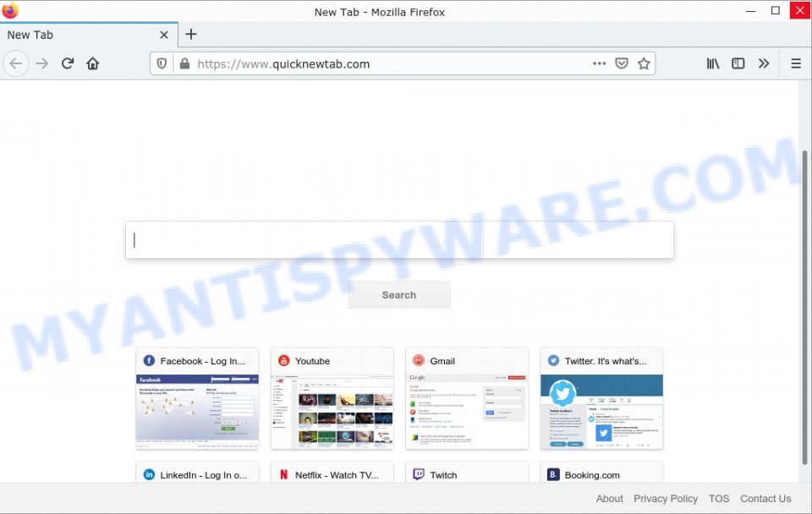Open the Youtube preview thumbnail

pos(332,412)
